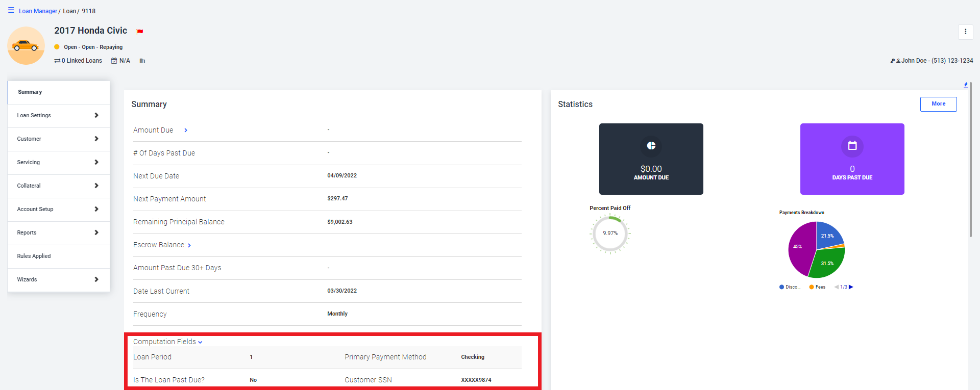
Task: Click the red flag icon beside 2017 Honda Civic
Action: coord(140,32)
